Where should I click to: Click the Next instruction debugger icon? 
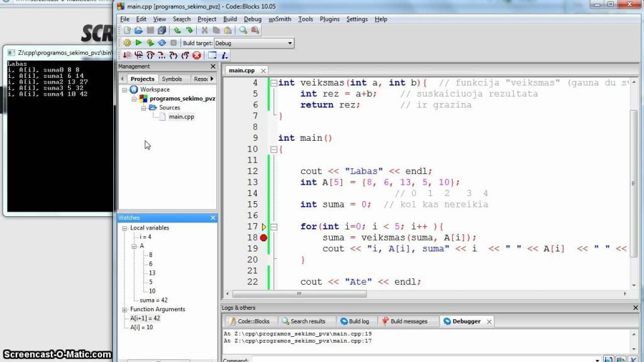tap(162, 55)
